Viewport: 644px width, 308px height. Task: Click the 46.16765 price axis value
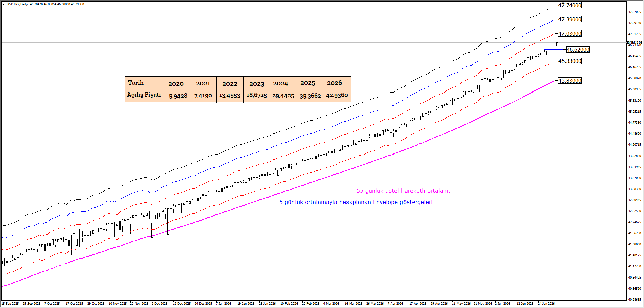click(x=635, y=67)
